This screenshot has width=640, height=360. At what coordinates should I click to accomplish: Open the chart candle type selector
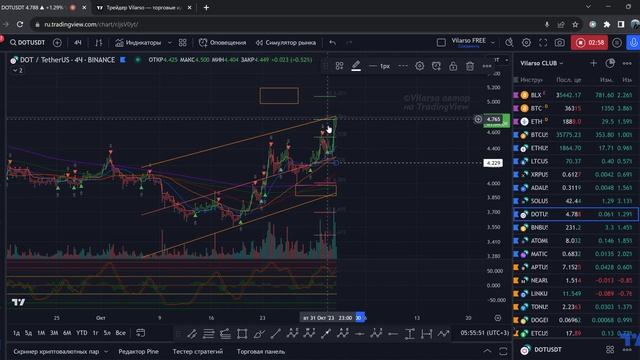pyautogui.click(x=99, y=42)
